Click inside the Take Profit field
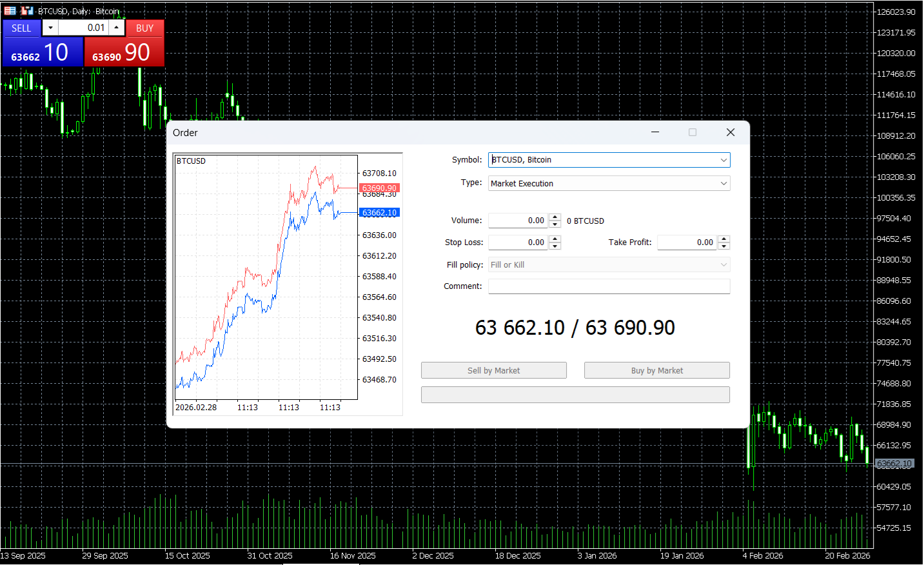This screenshot has height=565, width=924. [x=687, y=243]
